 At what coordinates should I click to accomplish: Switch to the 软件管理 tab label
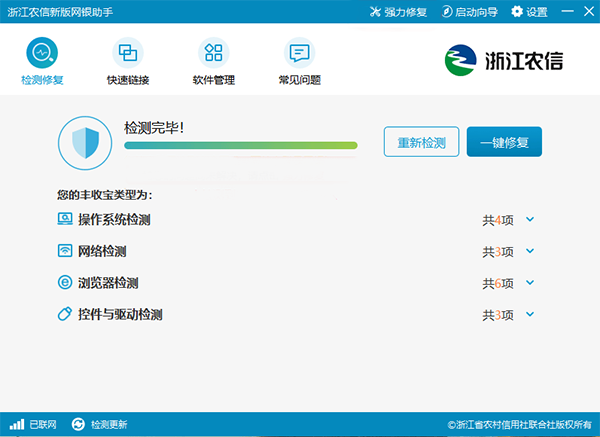(214, 80)
